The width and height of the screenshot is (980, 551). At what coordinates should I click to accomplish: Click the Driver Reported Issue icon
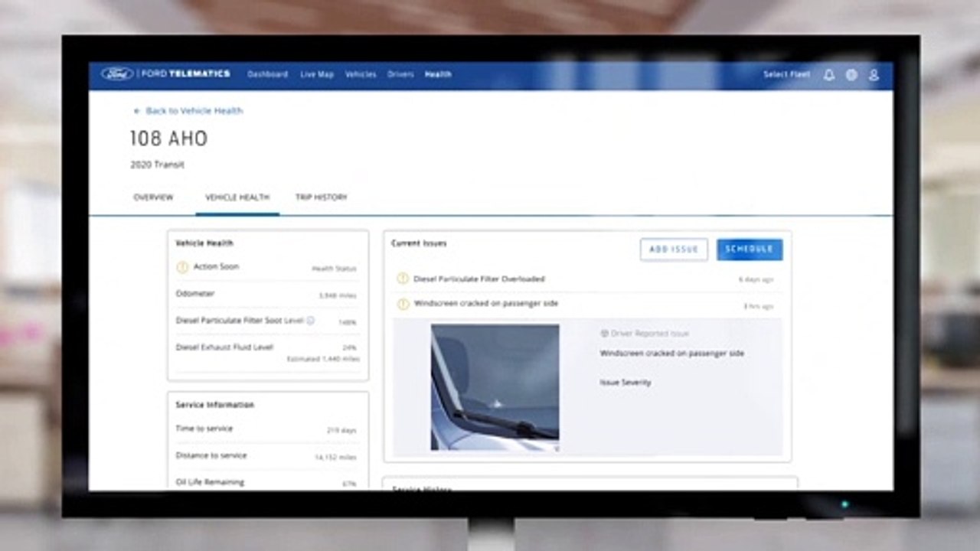604,334
